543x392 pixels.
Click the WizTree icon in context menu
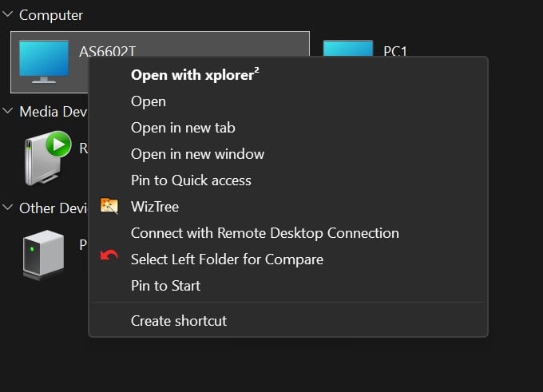[x=109, y=207]
